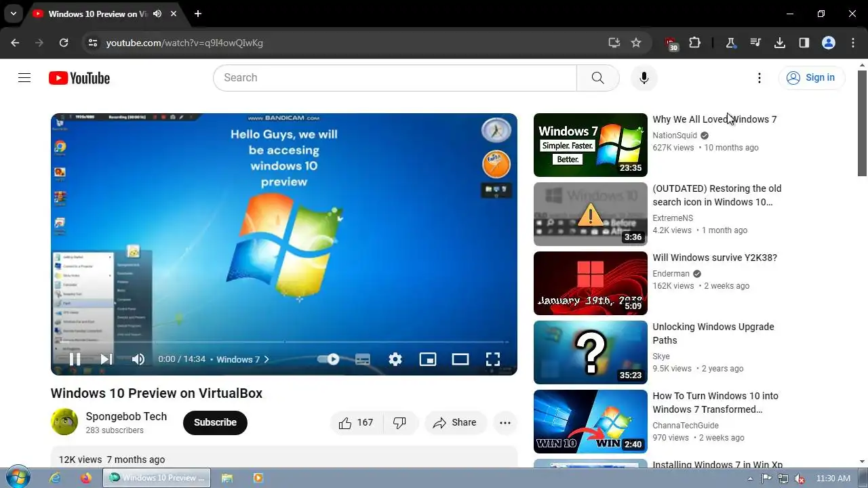Open the media player taskbar icon
The height and width of the screenshot is (488, 868).
click(x=258, y=478)
